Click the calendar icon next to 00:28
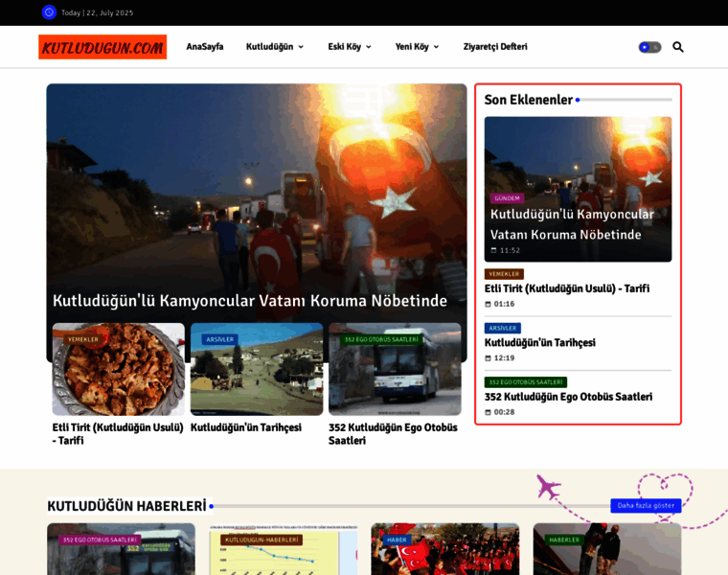This screenshot has height=575, width=728. pyautogui.click(x=488, y=412)
